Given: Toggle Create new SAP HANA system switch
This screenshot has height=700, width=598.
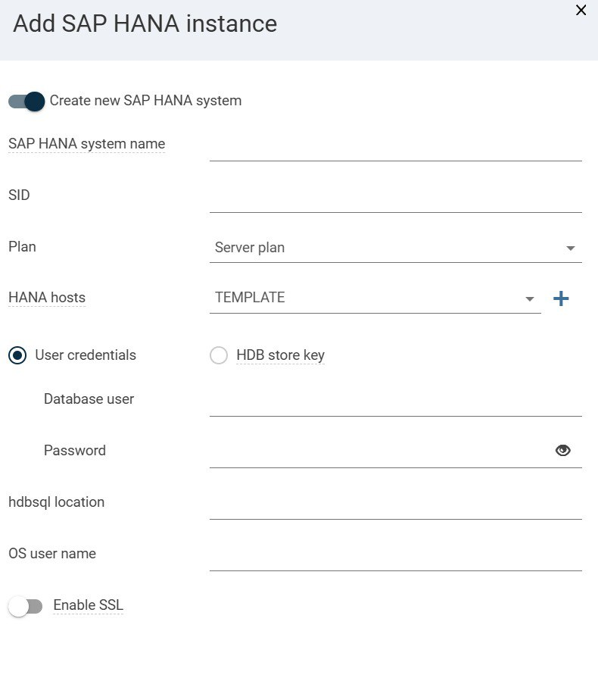Looking at the screenshot, I should click(26, 102).
